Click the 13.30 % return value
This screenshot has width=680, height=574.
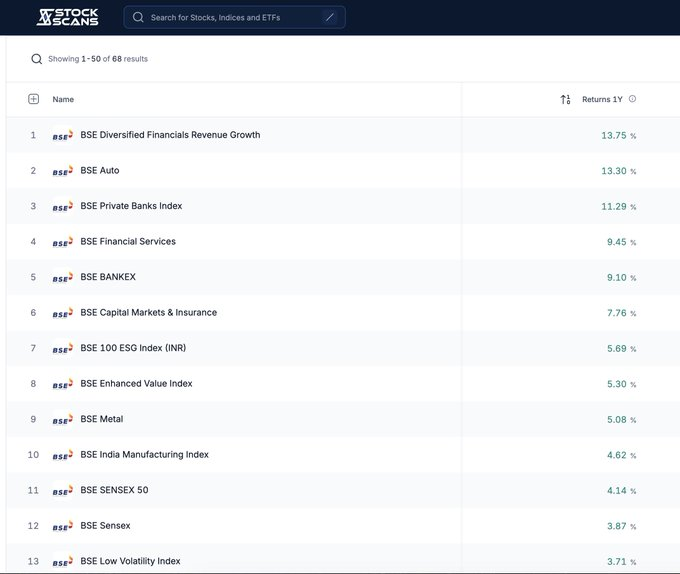point(618,171)
